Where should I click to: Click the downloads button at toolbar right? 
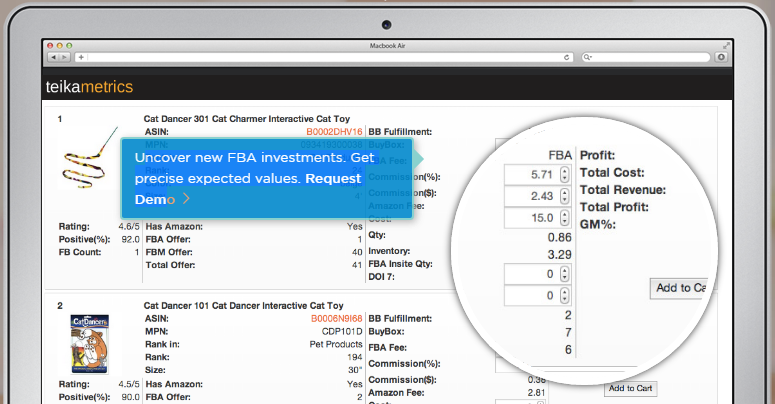pyautogui.click(x=721, y=57)
